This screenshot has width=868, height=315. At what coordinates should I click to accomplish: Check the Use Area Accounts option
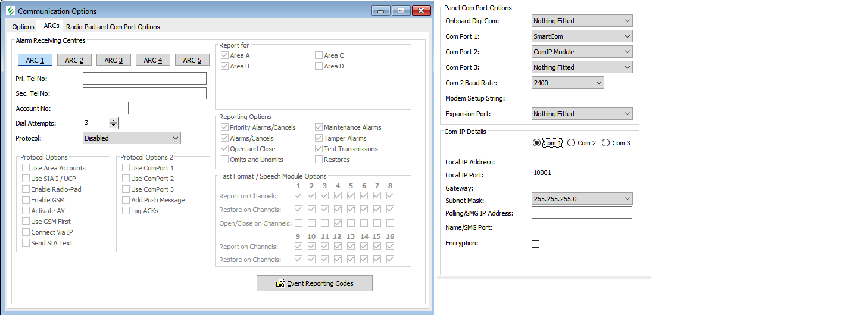(26, 168)
